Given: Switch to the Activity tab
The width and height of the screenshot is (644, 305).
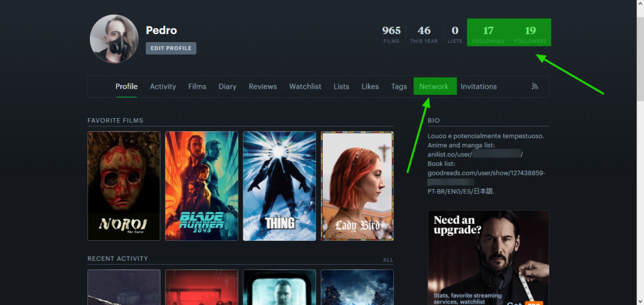Looking at the screenshot, I should (x=163, y=87).
